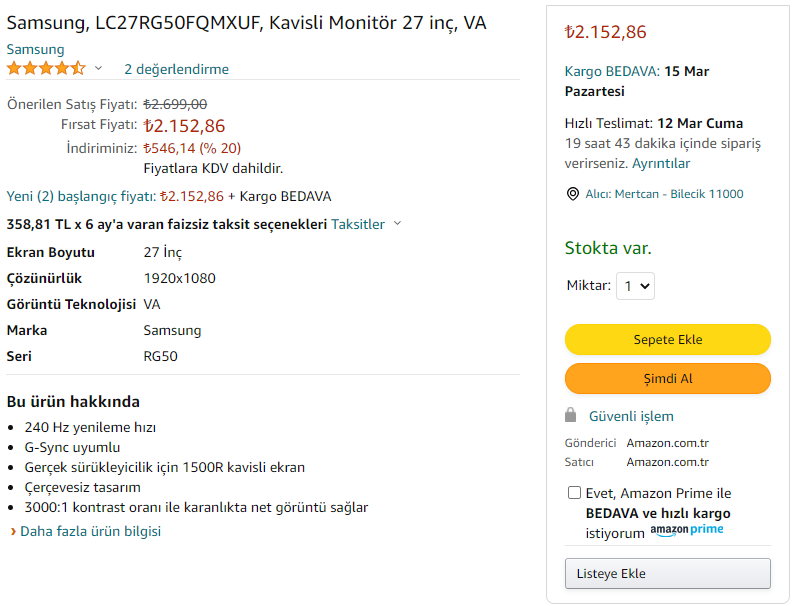This screenshot has width=792, height=606.
Task: Open the Miktar quantity dropdown
Action: [635, 286]
